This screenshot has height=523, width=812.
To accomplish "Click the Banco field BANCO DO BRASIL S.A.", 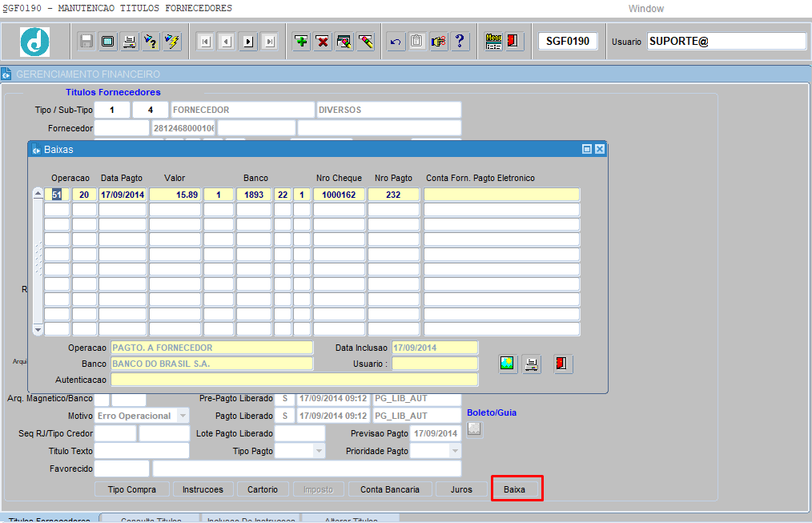I will click(x=211, y=364).
